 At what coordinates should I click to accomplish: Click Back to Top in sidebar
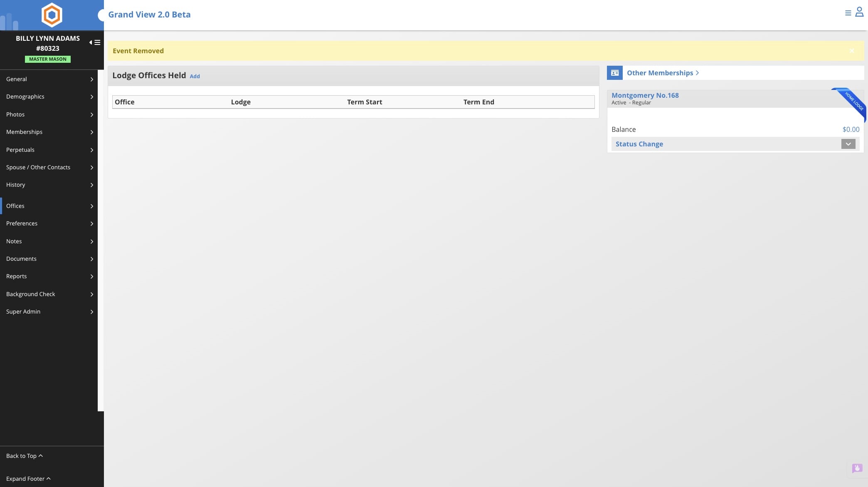tap(25, 456)
